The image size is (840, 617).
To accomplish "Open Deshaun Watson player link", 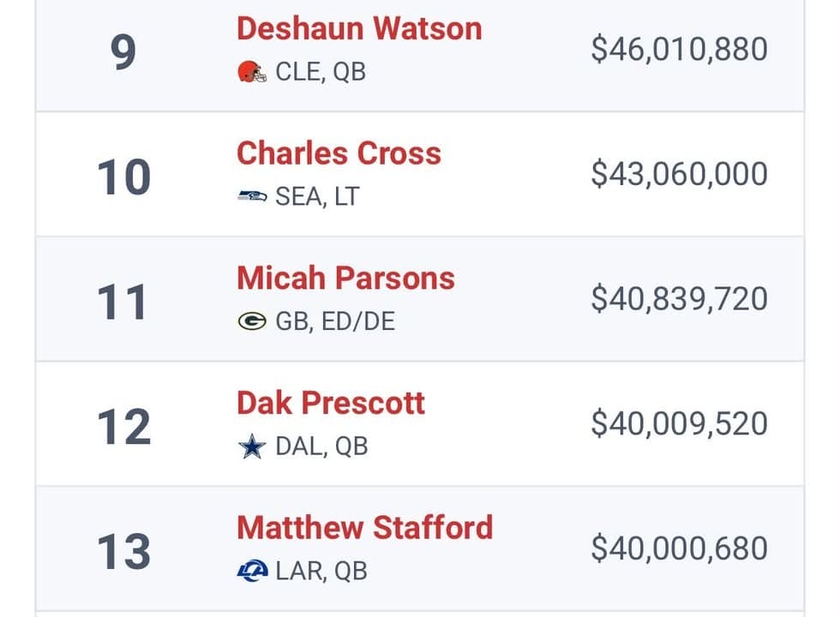I will coord(359,28).
